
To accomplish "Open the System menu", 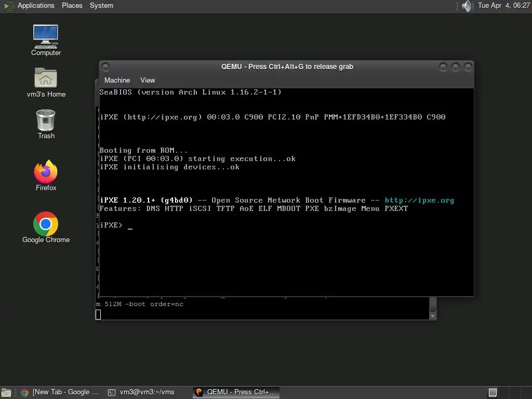I will (x=101, y=5).
